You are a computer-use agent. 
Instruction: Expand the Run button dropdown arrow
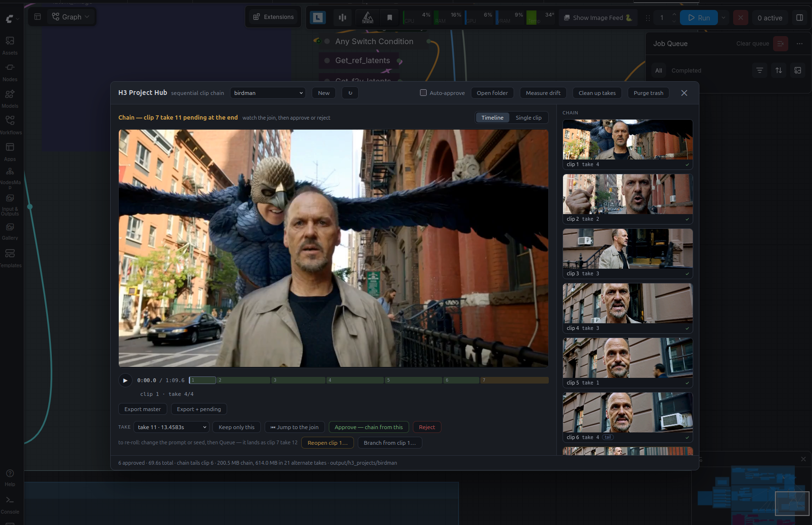tap(723, 18)
